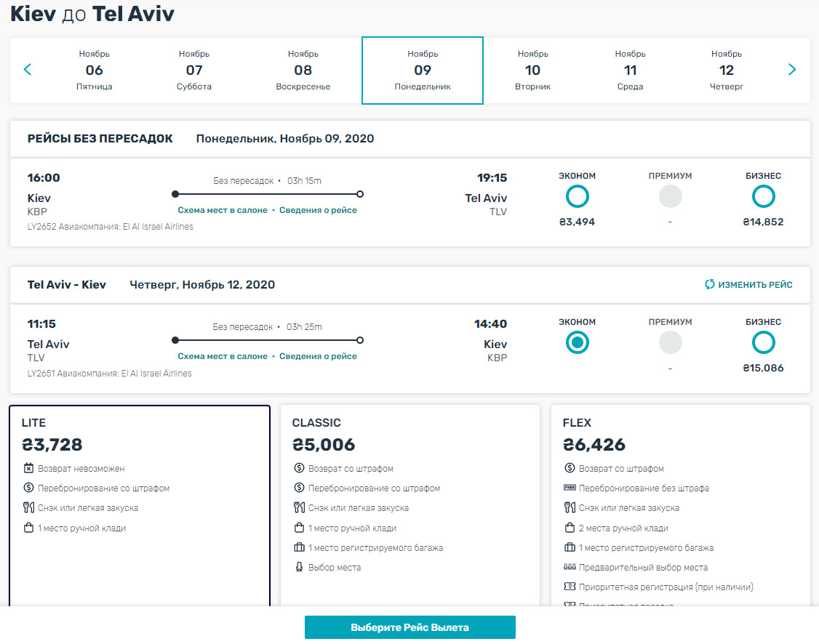Screen dimensions: 819x644
Task: Click the previous dates left arrow
Action: pyautogui.click(x=28, y=70)
